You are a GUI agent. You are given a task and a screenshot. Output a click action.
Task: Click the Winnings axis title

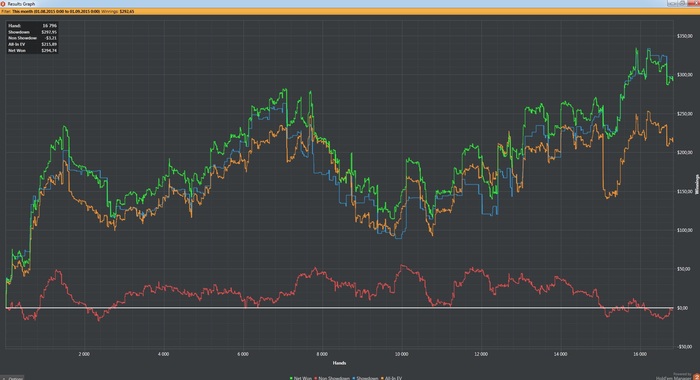point(696,184)
